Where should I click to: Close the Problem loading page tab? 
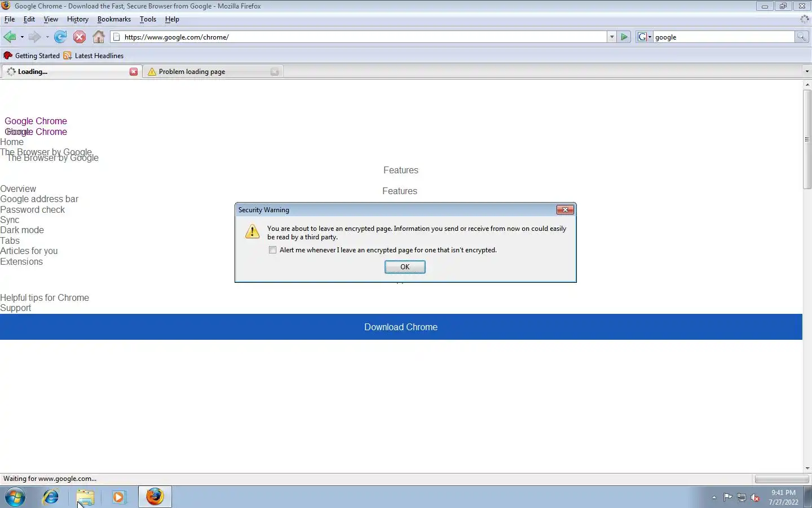[x=275, y=72]
